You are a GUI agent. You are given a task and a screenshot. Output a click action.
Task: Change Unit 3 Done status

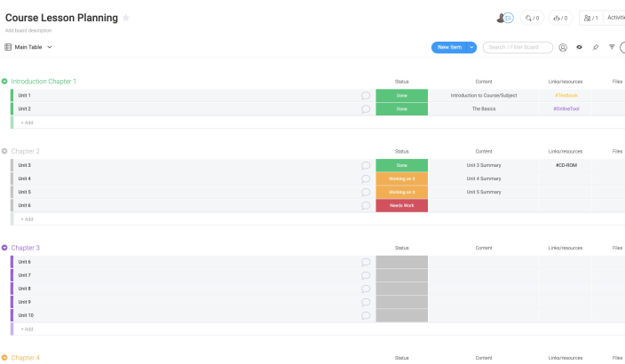pyautogui.click(x=402, y=165)
